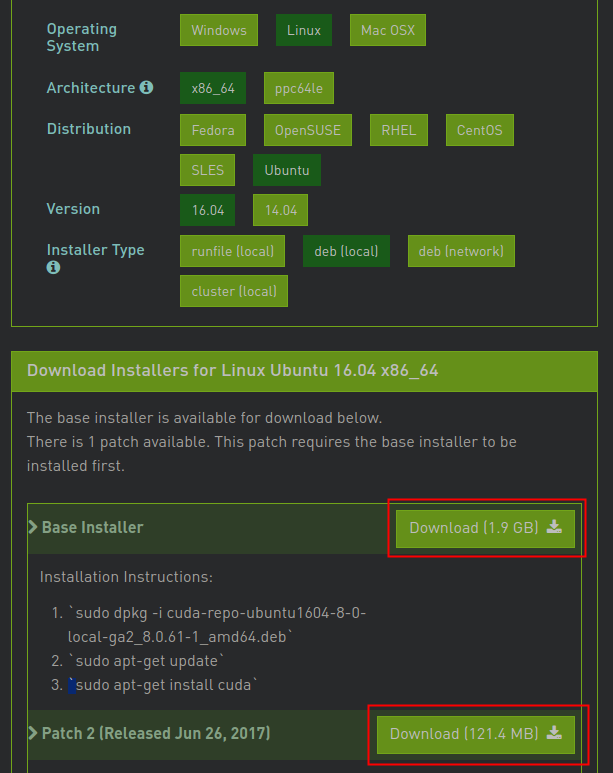Collapse the Base Installer section
Viewport: 613px width, 773px height.
point(86,528)
